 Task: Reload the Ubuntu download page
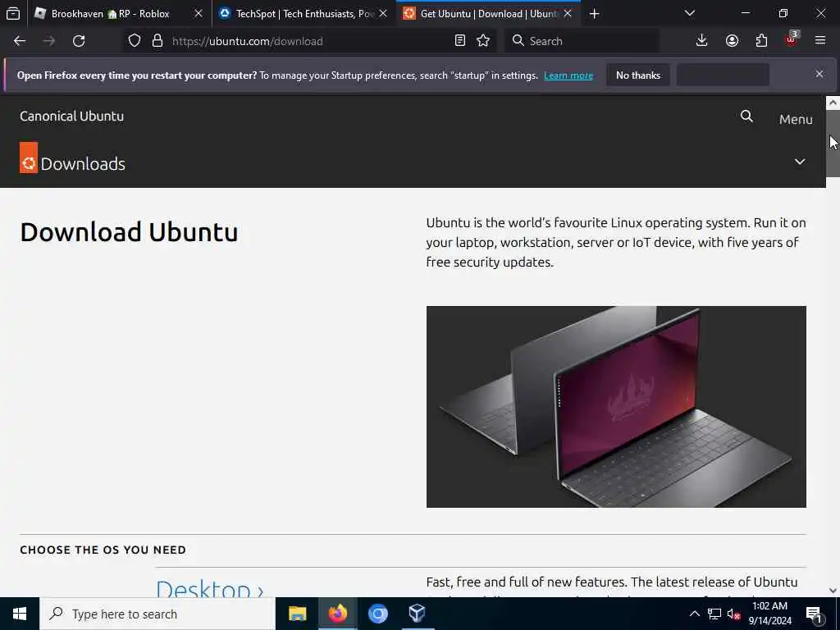pos(79,41)
